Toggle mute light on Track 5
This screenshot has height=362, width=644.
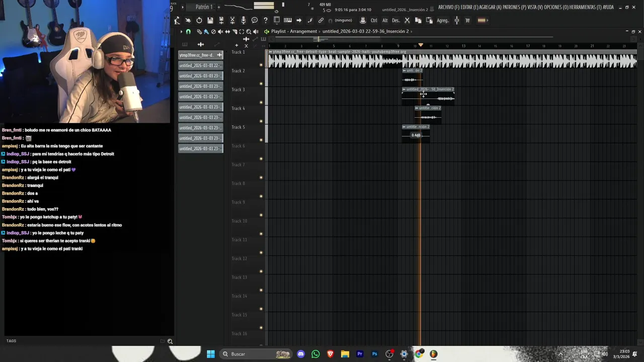coord(261,140)
